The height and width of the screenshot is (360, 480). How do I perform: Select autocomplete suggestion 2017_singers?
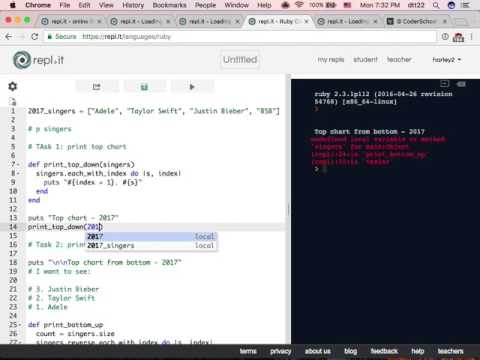[151, 245]
